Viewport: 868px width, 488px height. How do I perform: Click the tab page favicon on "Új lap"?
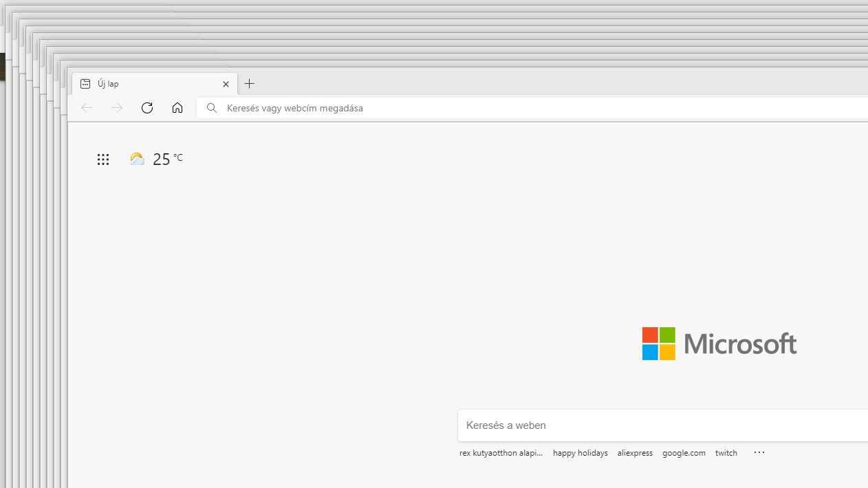85,84
